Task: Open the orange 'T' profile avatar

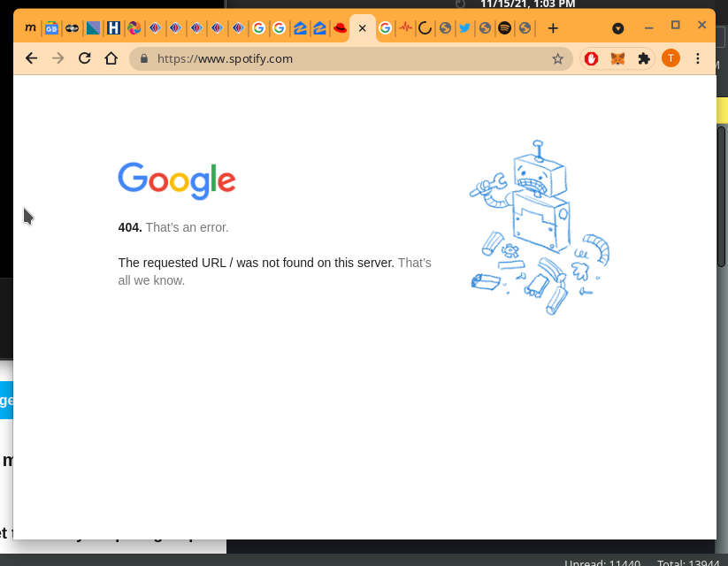Action: [x=671, y=58]
